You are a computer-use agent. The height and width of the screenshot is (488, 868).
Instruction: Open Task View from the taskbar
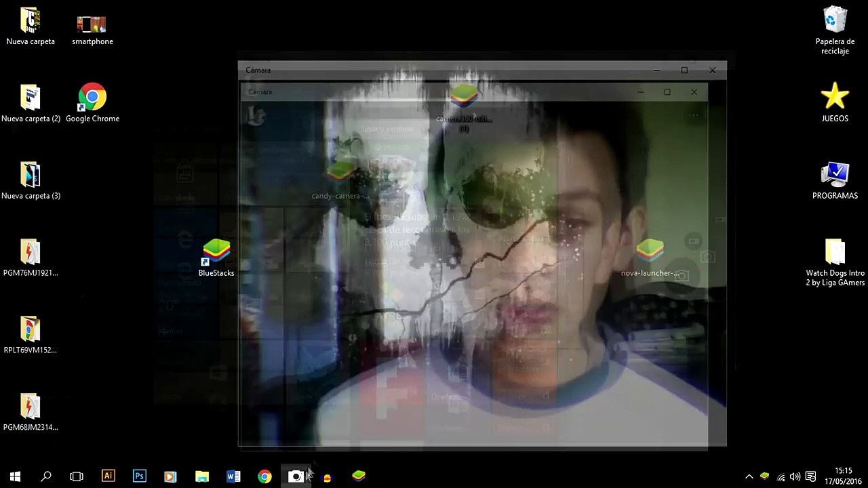click(77, 476)
